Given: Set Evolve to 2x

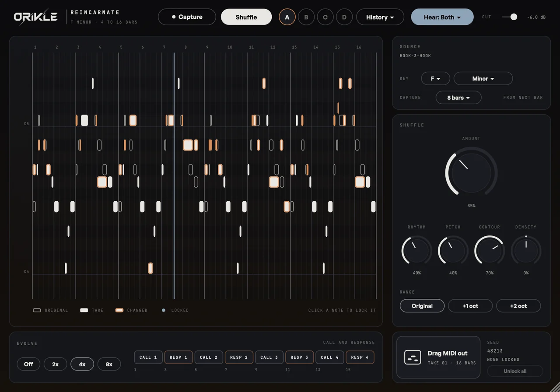Looking at the screenshot, I should 55,364.
